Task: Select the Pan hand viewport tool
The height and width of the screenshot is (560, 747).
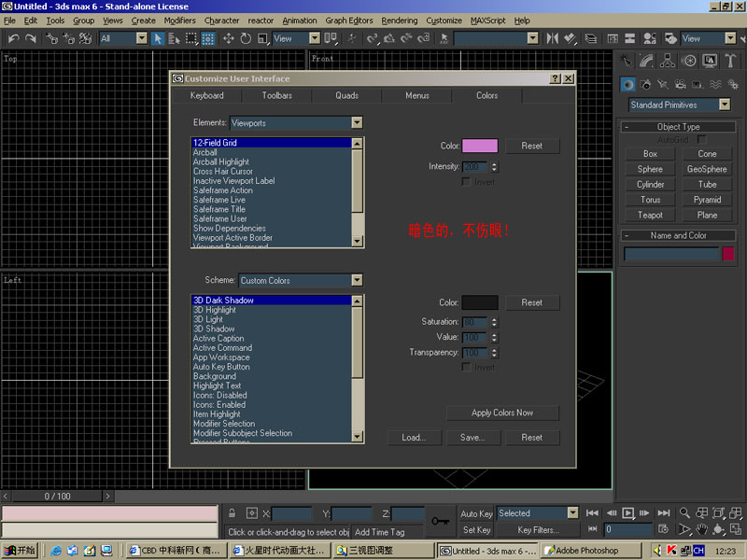Action: [702, 529]
